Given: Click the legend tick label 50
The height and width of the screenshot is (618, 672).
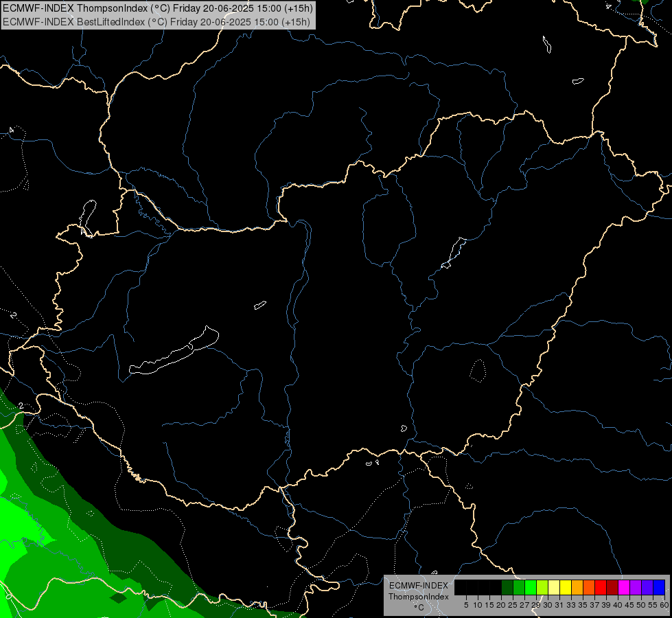Looking at the screenshot, I should click(641, 605).
